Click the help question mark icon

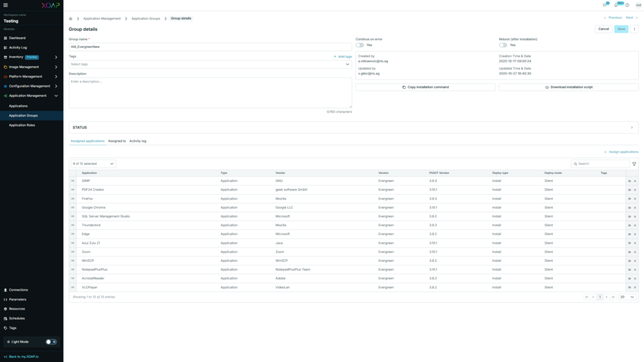[x=627, y=5]
